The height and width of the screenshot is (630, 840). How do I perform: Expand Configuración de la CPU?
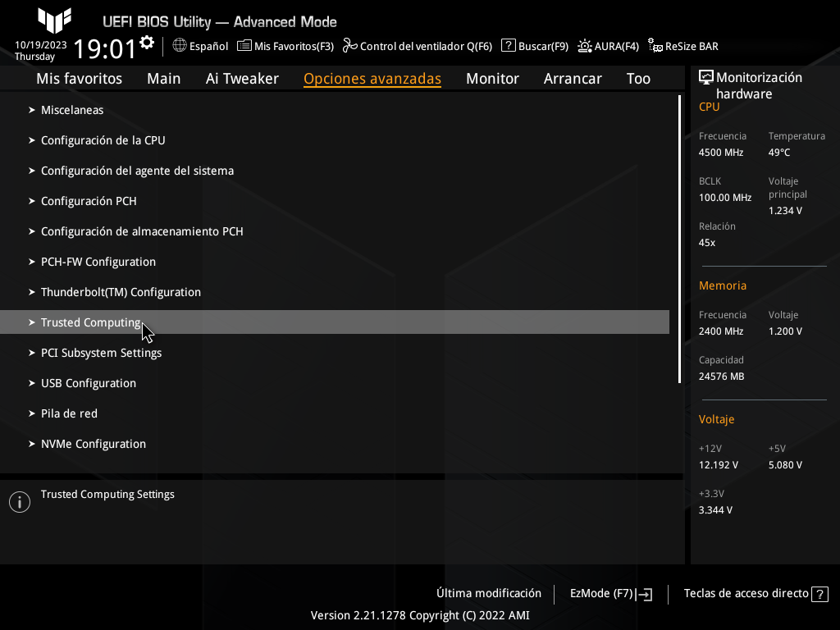103,140
